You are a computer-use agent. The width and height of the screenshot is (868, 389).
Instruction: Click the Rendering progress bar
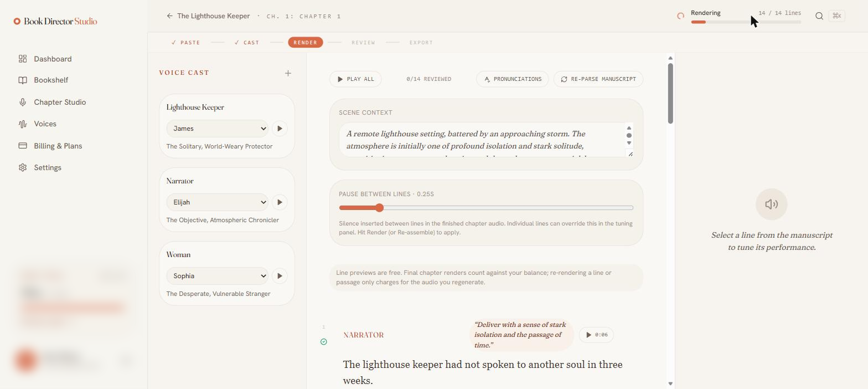[746, 22]
